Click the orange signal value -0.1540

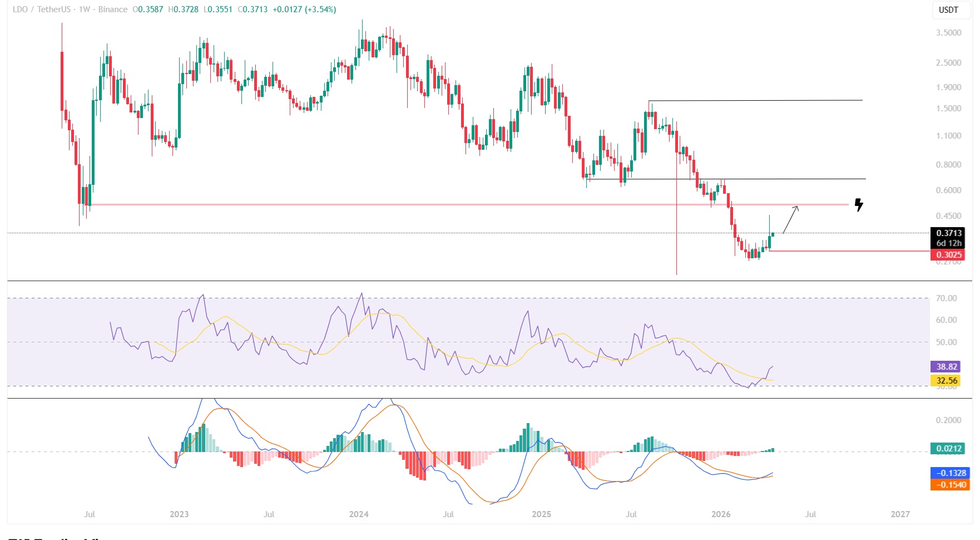click(950, 485)
